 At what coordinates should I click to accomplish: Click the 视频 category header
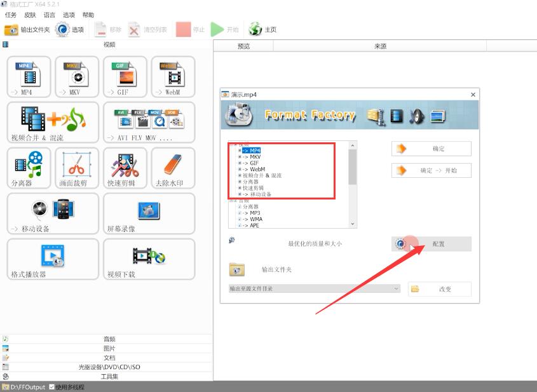107,44
